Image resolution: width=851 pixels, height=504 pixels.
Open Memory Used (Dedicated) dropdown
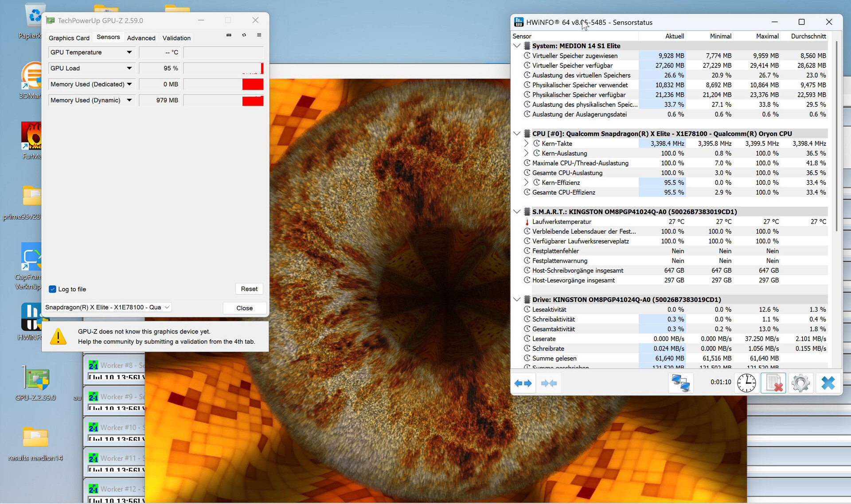[x=129, y=84]
